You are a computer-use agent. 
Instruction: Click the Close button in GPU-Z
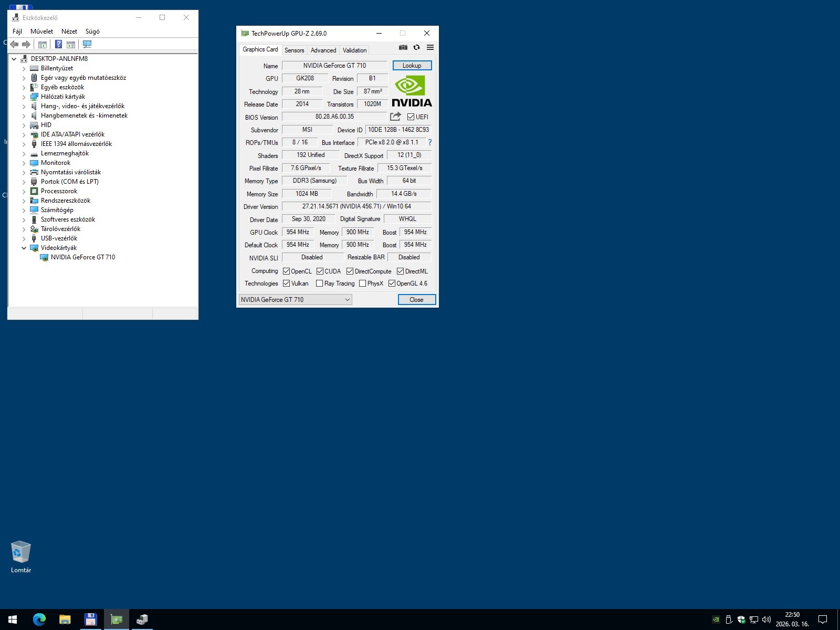tap(417, 300)
